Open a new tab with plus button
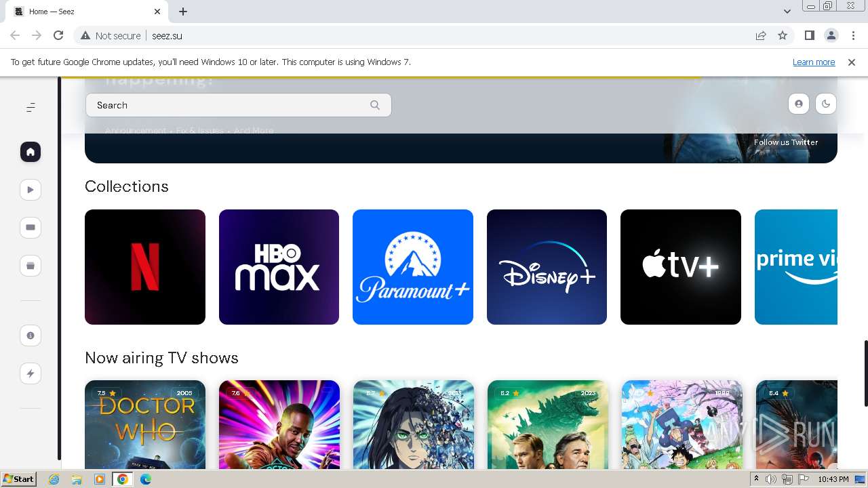The width and height of the screenshot is (868, 488). (x=183, y=12)
